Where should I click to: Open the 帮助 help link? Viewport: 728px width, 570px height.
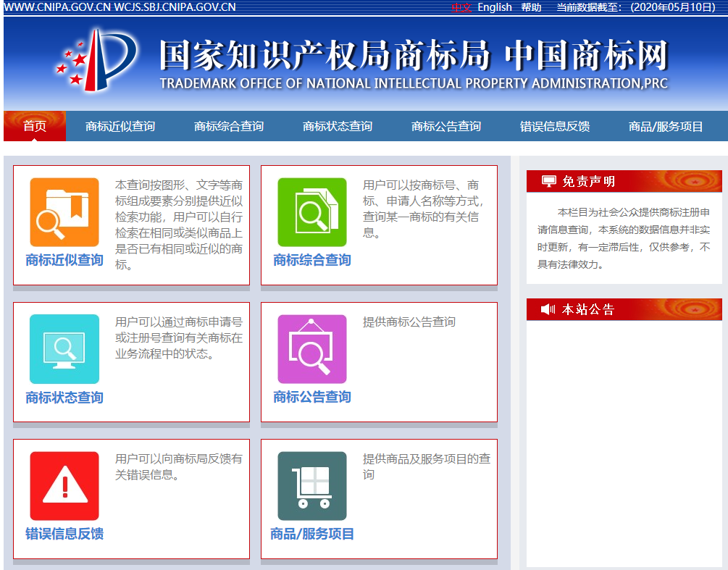coord(531,7)
